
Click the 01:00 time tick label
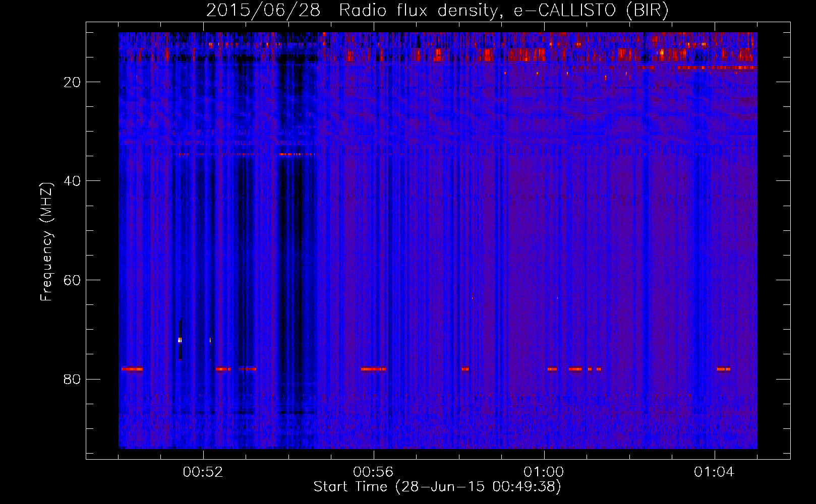(x=544, y=472)
